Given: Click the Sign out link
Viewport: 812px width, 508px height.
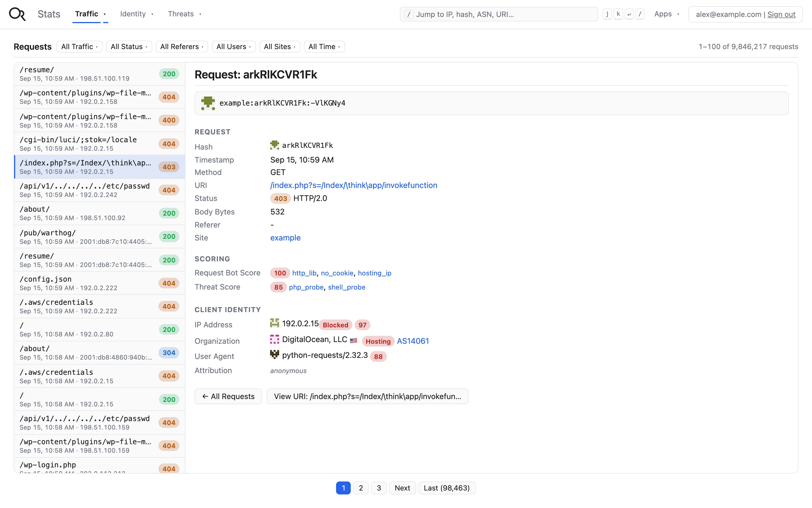Looking at the screenshot, I should click(x=781, y=14).
